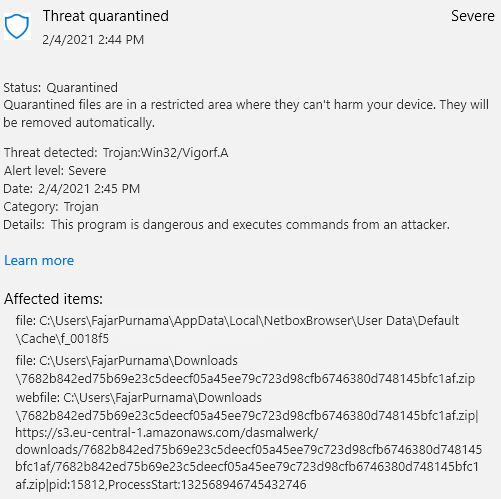Screen dimensions: 501x499
Task: Select the Cache\f_0018f5 file name
Action: (x=62, y=339)
